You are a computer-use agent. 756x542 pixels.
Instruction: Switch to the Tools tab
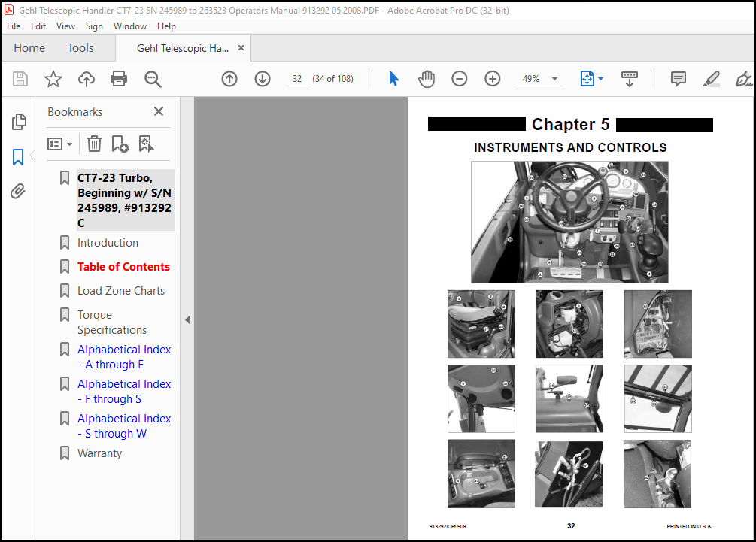tap(80, 47)
